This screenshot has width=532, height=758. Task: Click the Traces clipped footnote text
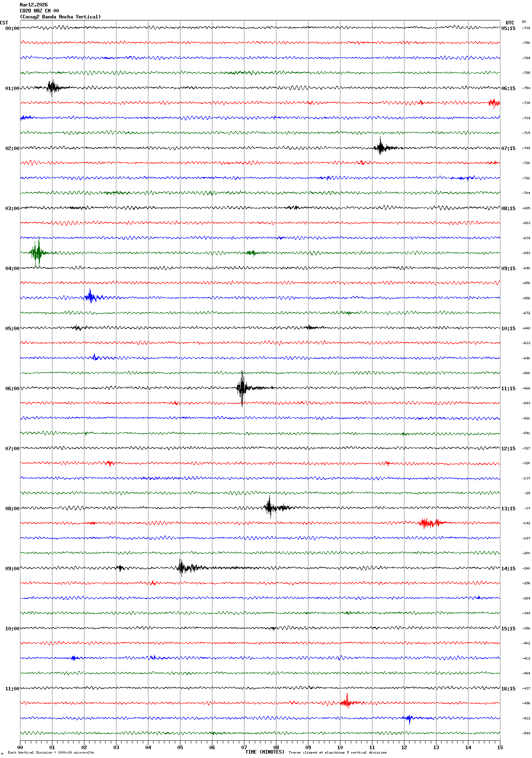coord(337,752)
